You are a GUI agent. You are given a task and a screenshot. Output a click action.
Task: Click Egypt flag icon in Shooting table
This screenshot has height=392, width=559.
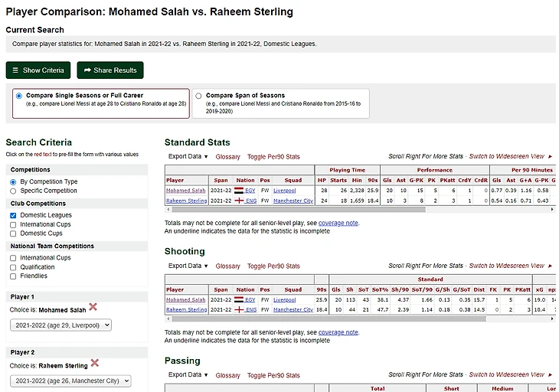[239, 299]
